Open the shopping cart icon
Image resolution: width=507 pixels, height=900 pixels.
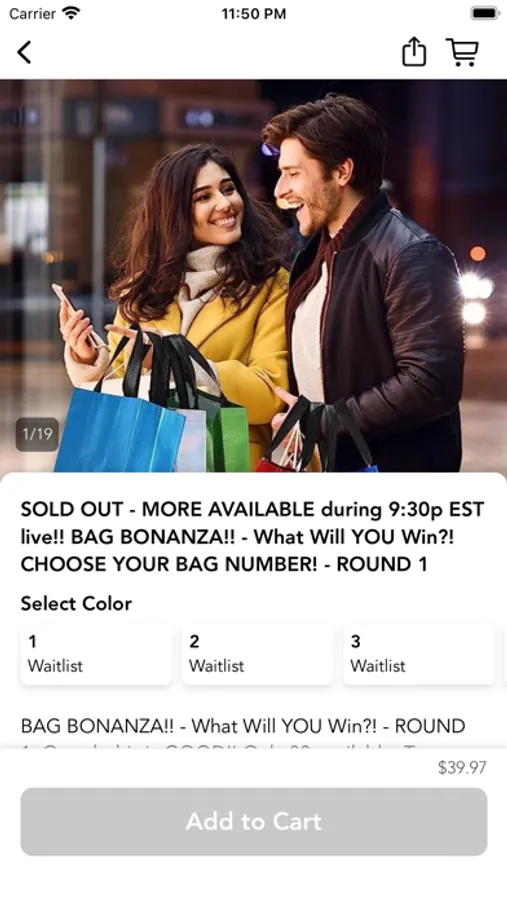click(x=462, y=52)
